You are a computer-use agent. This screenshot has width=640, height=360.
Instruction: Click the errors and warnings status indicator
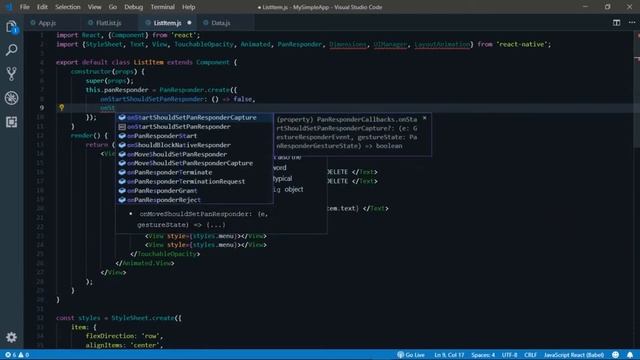pyautogui.click(x=17, y=355)
